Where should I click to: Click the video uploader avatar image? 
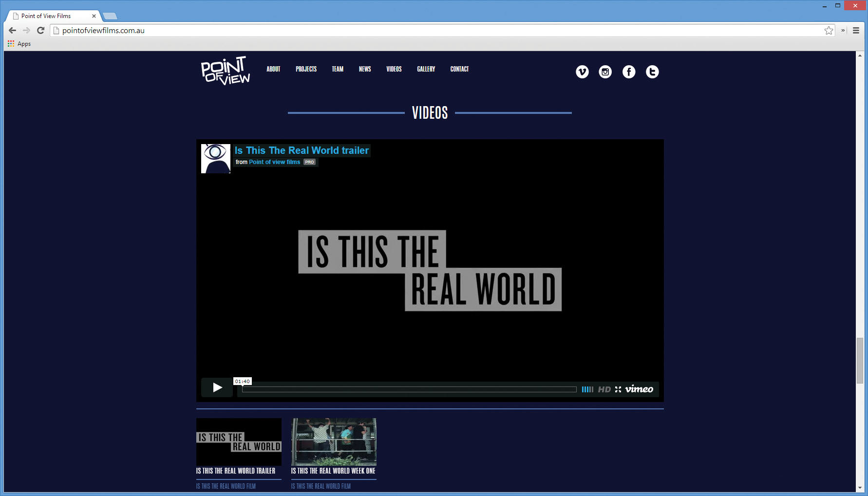pos(216,159)
